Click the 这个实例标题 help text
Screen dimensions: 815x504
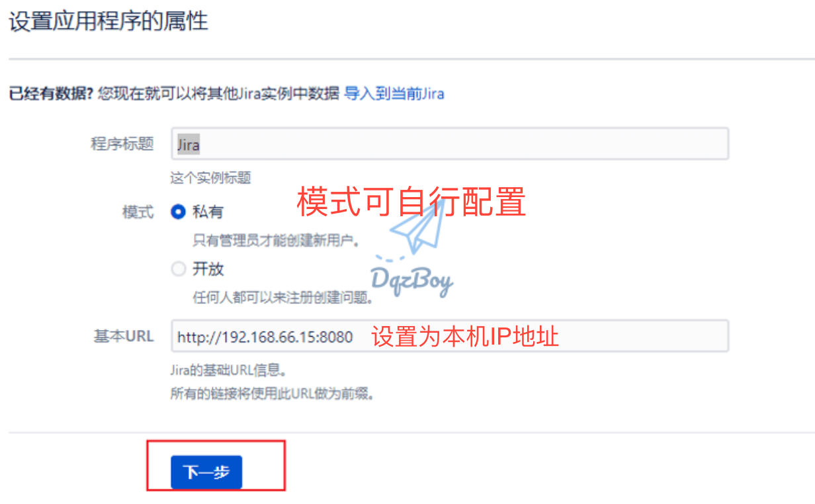(210, 178)
